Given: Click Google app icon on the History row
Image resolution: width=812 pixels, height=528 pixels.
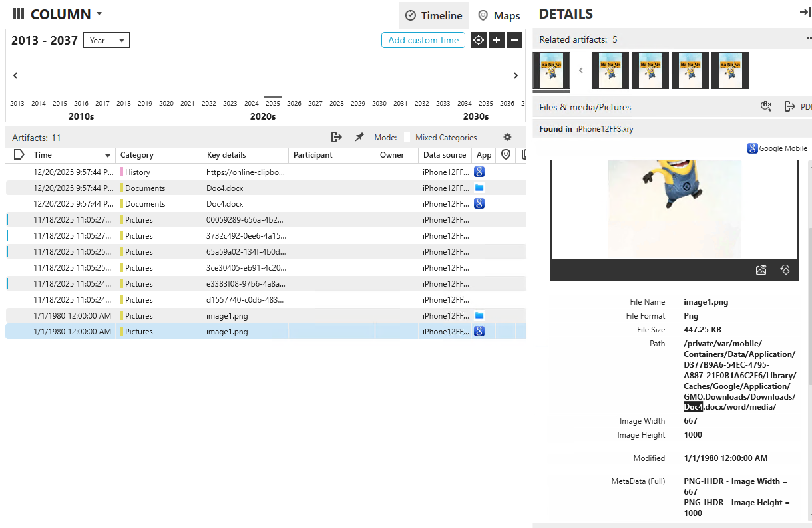Looking at the screenshot, I should 479,172.
